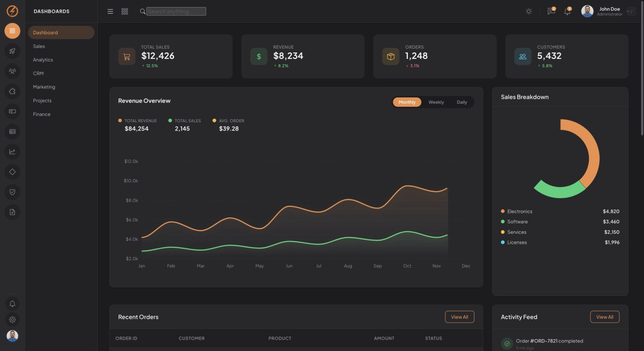Open the dashboards grid icon in sidebar

pos(12,31)
